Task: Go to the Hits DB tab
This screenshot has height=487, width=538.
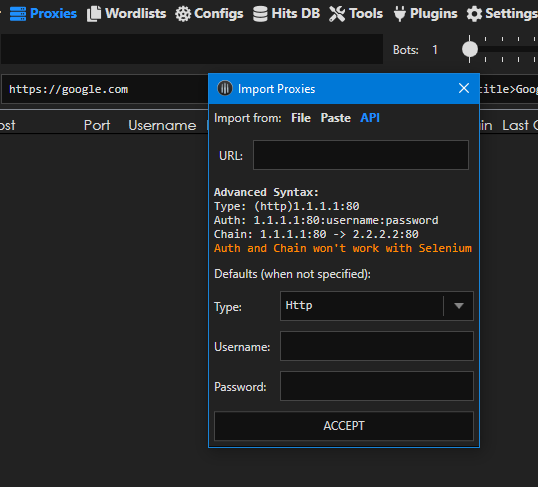Action: (286, 14)
